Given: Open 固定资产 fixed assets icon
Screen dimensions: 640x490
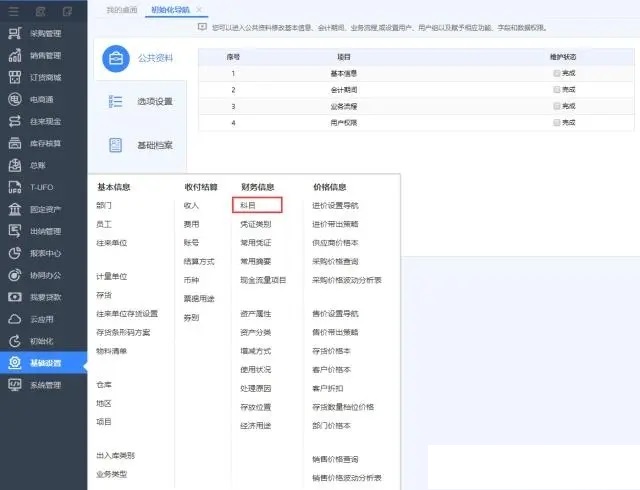Looking at the screenshot, I should (x=15, y=209).
